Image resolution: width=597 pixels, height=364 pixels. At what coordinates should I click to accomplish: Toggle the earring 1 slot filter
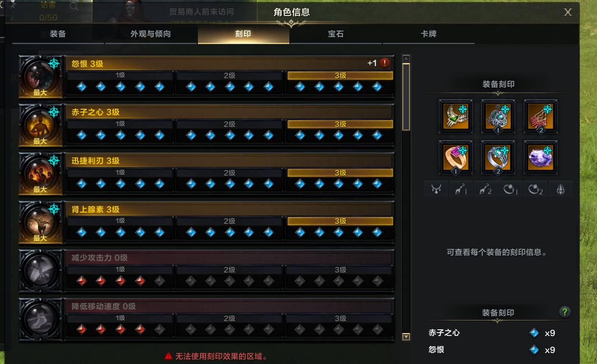(461, 189)
